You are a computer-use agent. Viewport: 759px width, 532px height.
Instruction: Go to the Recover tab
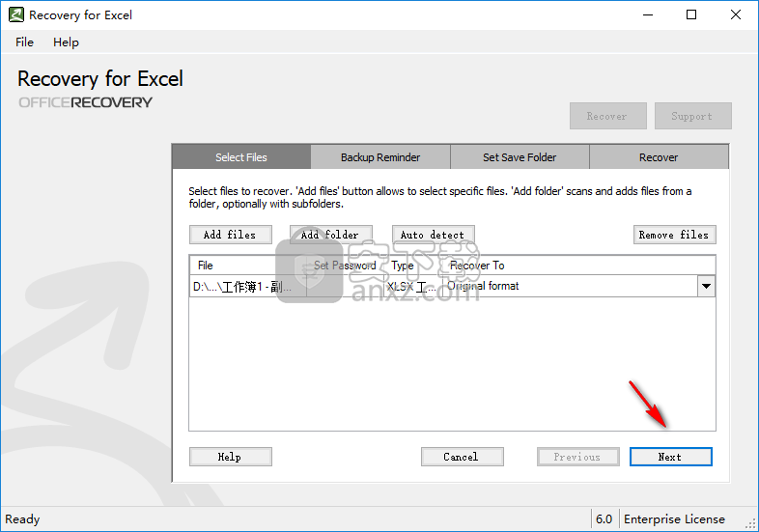pyautogui.click(x=659, y=156)
